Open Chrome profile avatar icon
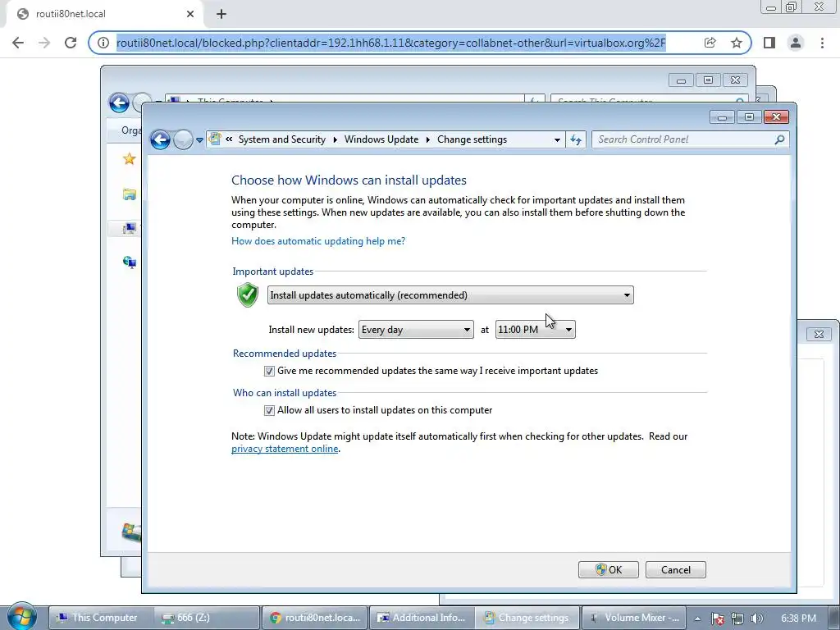Image resolution: width=840 pixels, height=630 pixels. (x=796, y=43)
